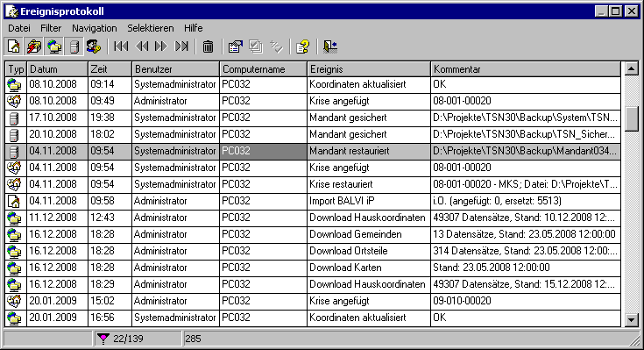This screenshot has height=350, width=644.
Task: Jump to first record arrow
Action: [121, 46]
